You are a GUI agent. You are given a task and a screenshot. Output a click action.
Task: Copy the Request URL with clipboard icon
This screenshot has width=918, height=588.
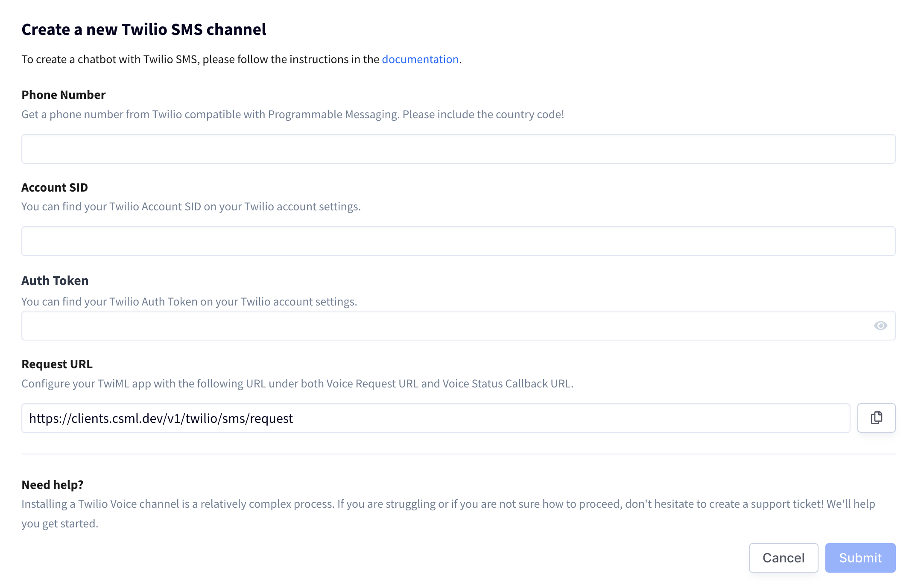(x=876, y=418)
